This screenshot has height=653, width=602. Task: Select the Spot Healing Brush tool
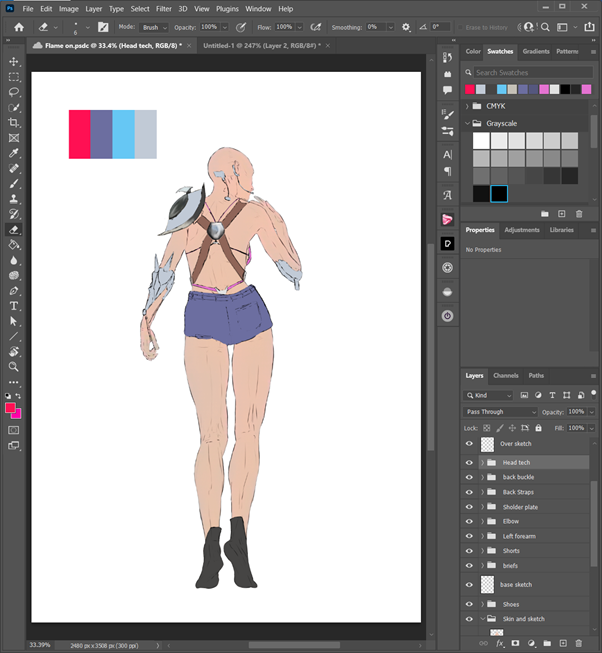[14, 168]
